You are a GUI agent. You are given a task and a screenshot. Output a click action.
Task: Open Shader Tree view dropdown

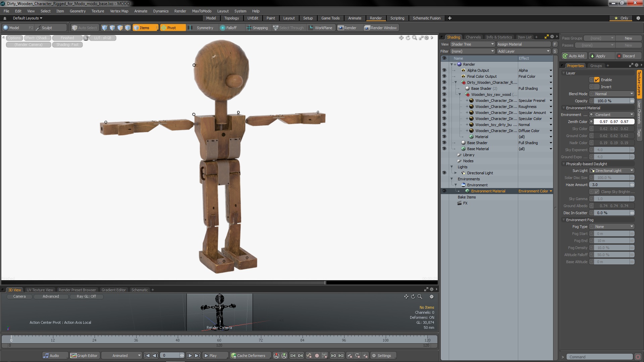point(472,44)
